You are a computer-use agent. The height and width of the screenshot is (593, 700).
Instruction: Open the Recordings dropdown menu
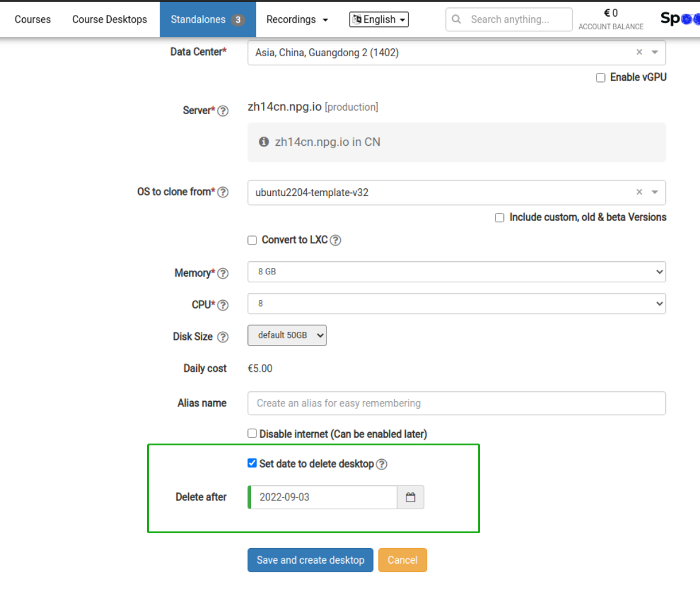pos(297,19)
